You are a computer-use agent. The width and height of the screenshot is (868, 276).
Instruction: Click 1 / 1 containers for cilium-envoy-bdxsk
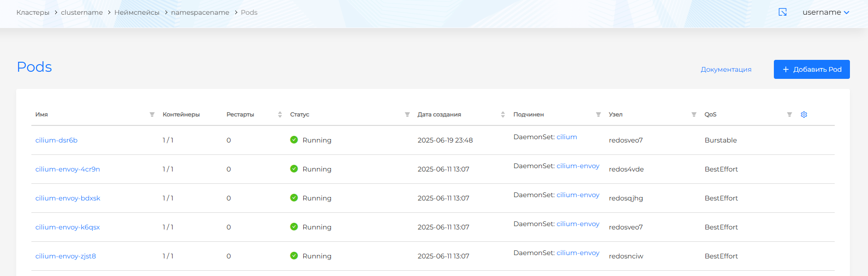pyautogui.click(x=168, y=198)
